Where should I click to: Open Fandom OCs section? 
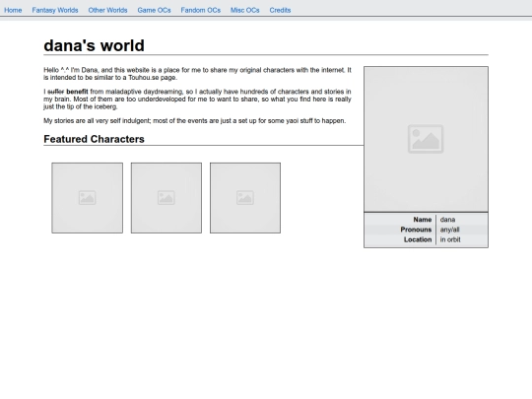tap(201, 10)
